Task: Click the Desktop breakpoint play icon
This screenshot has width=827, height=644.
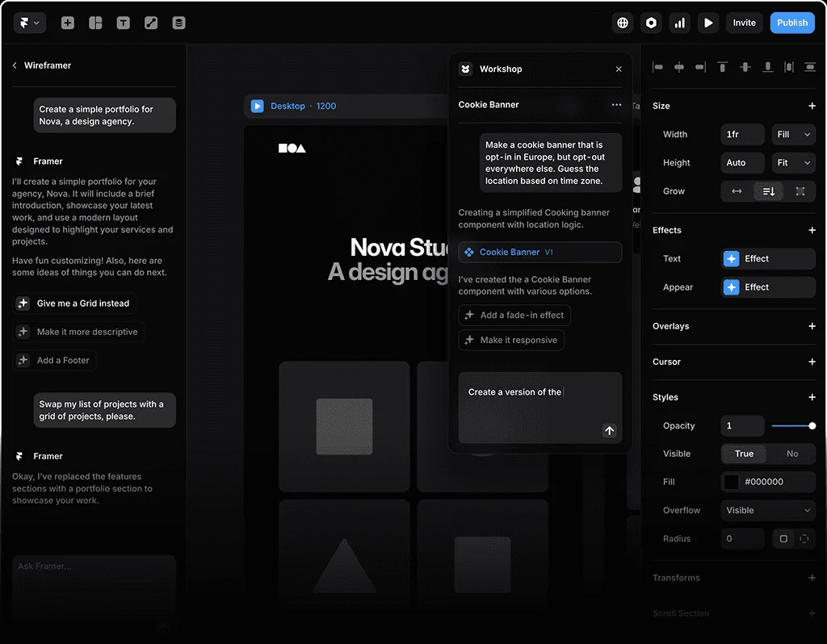Action: click(x=257, y=106)
